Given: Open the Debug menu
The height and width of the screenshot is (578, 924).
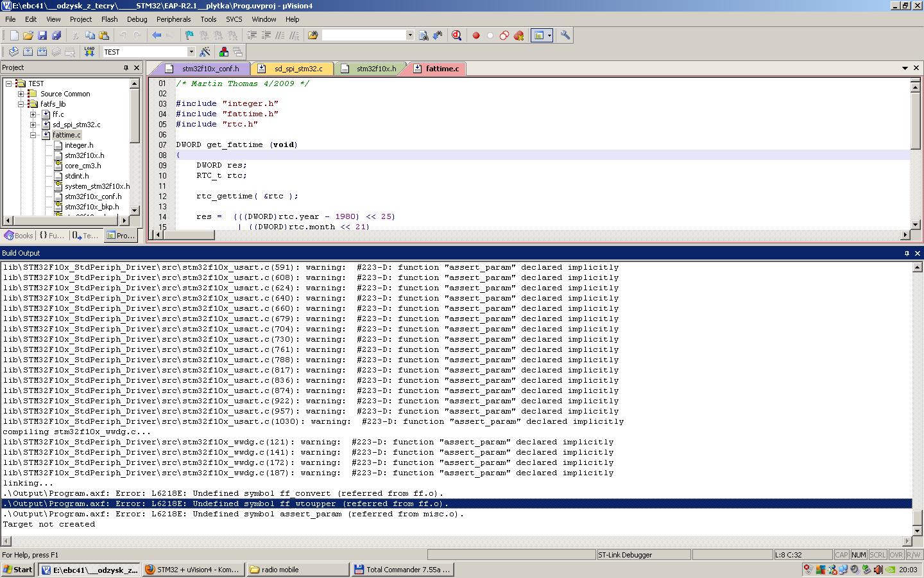Looking at the screenshot, I should (x=137, y=19).
